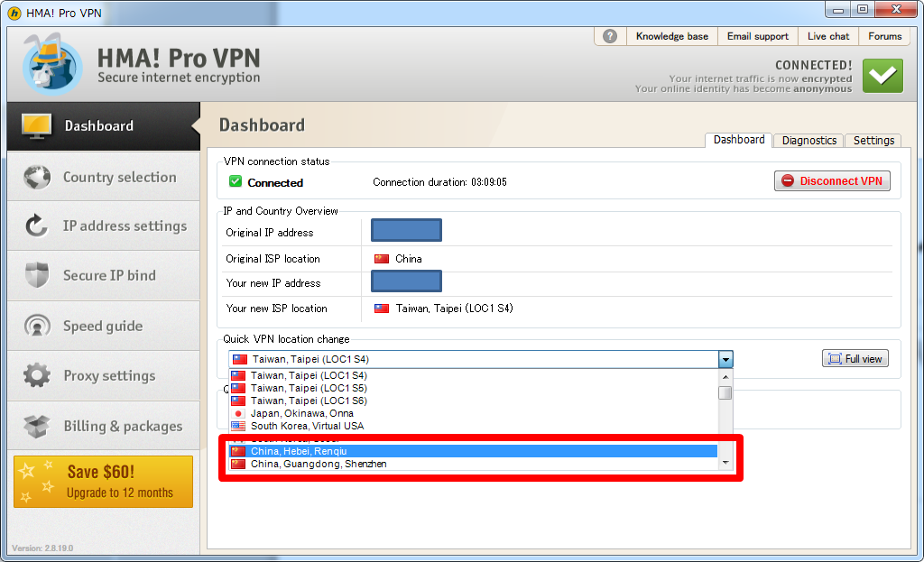Open the Speed guide section

[x=104, y=326]
